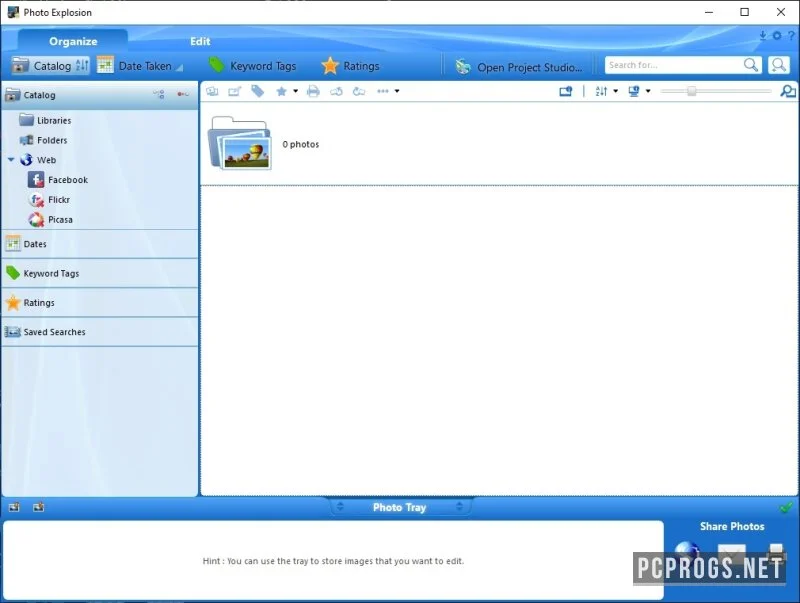Click the Picasa icon in catalog
The width and height of the screenshot is (800, 603).
(x=36, y=220)
